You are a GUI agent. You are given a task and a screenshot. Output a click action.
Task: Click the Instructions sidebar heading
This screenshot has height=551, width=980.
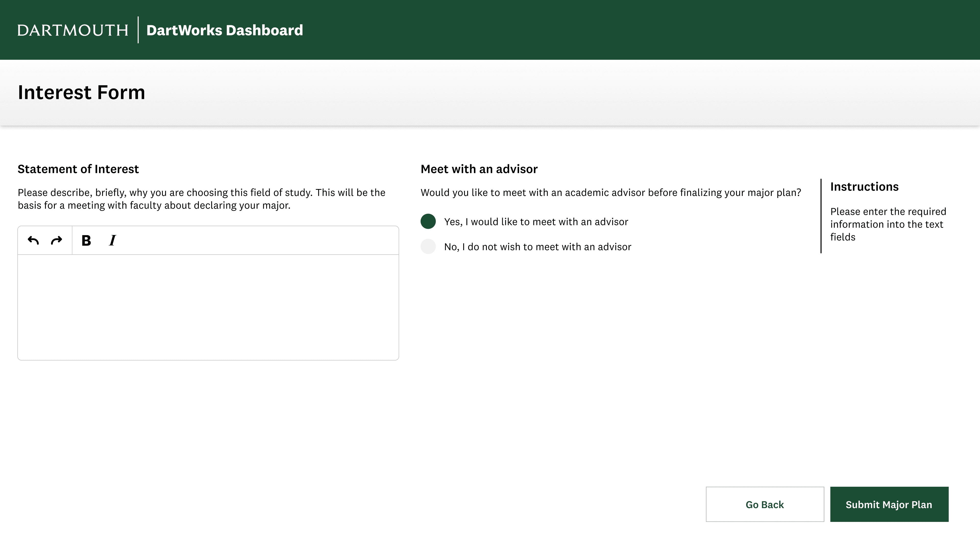point(864,187)
